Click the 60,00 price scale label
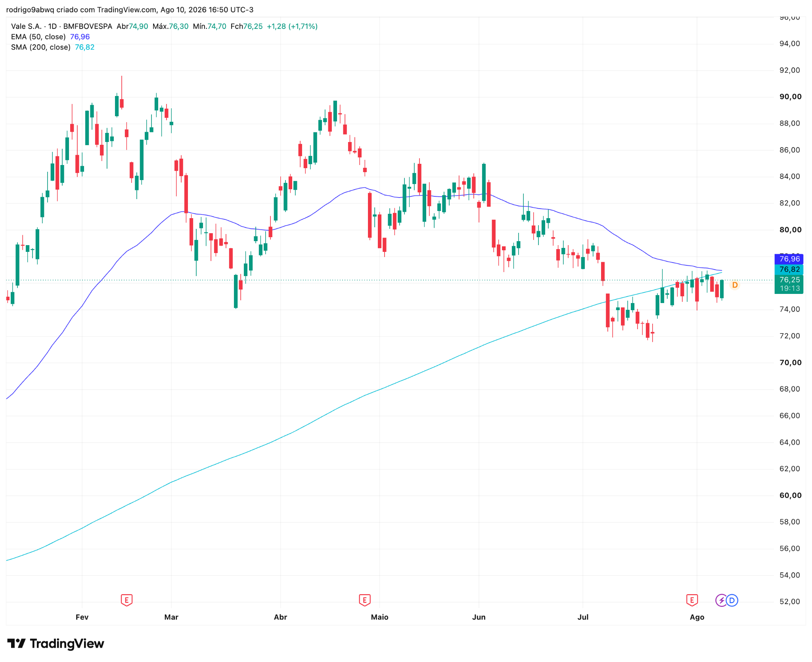The height and width of the screenshot is (662, 812). 790,495
